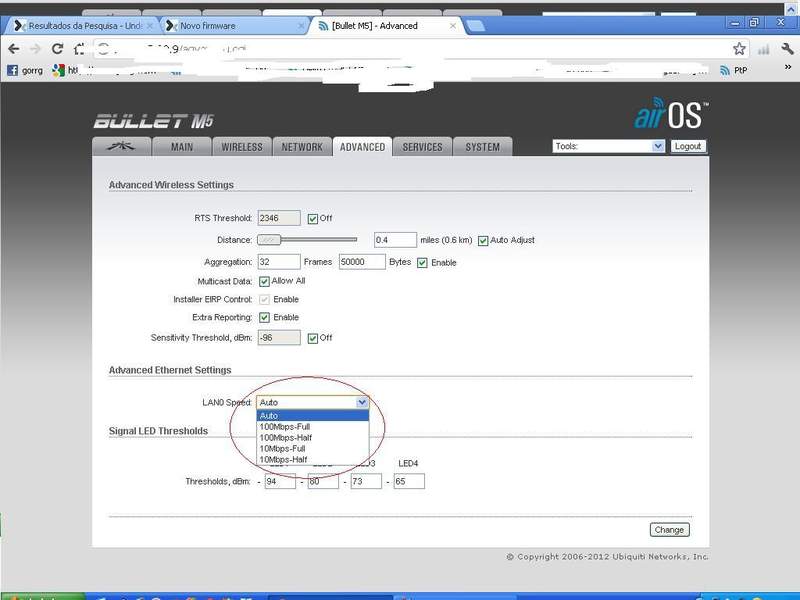Image resolution: width=800 pixels, height=600 pixels.
Task: Click the browser back arrow
Action: click(14, 49)
